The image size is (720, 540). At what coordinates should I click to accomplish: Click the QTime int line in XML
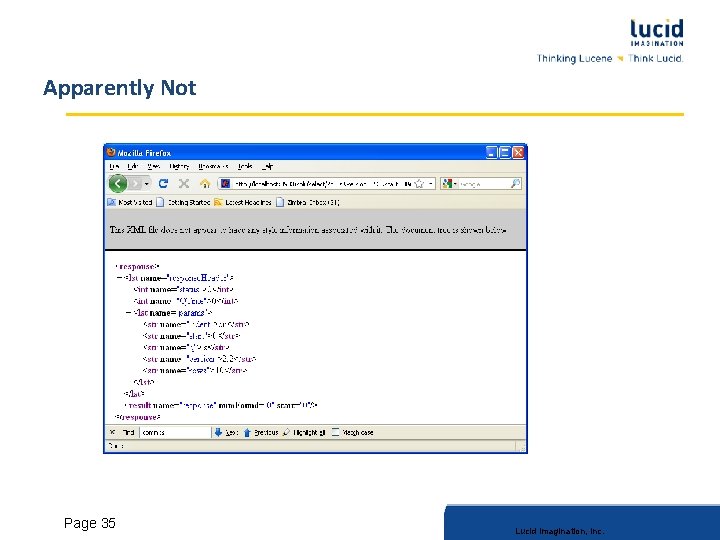tap(186, 301)
